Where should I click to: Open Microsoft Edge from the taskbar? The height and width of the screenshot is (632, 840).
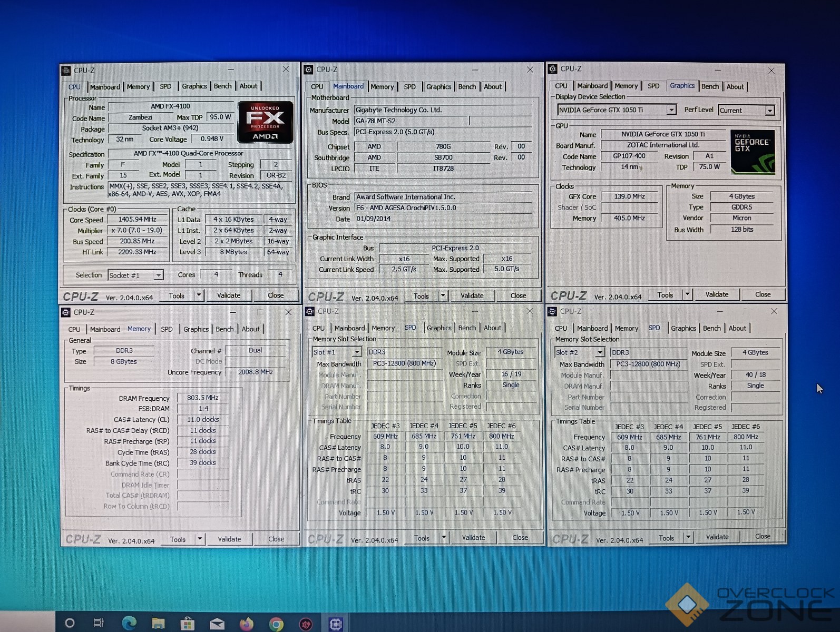(129, 624)
